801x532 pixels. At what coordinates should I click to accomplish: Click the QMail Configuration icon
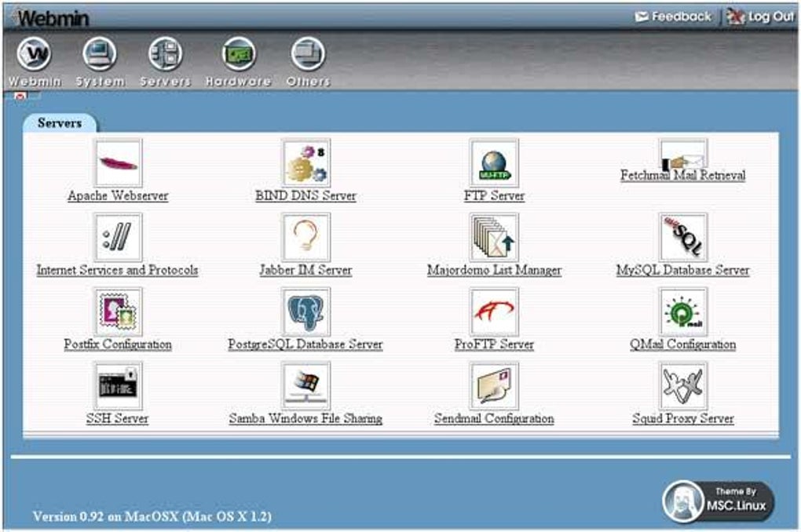[683, 312]
